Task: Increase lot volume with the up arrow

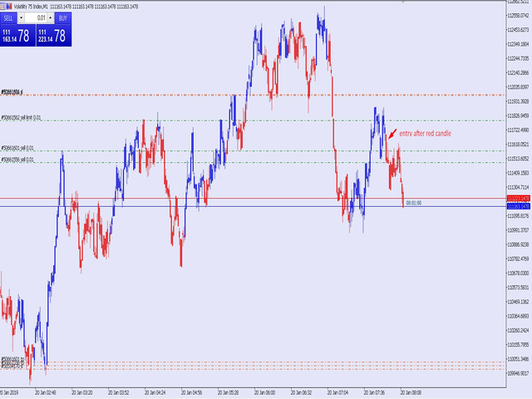Action: point(50,18)
